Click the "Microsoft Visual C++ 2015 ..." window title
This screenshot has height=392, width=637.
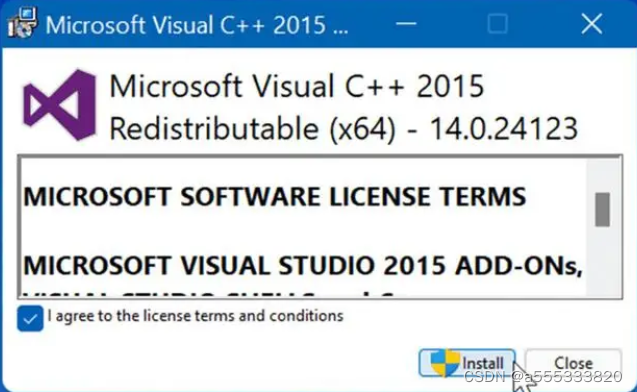pos(197,25)
